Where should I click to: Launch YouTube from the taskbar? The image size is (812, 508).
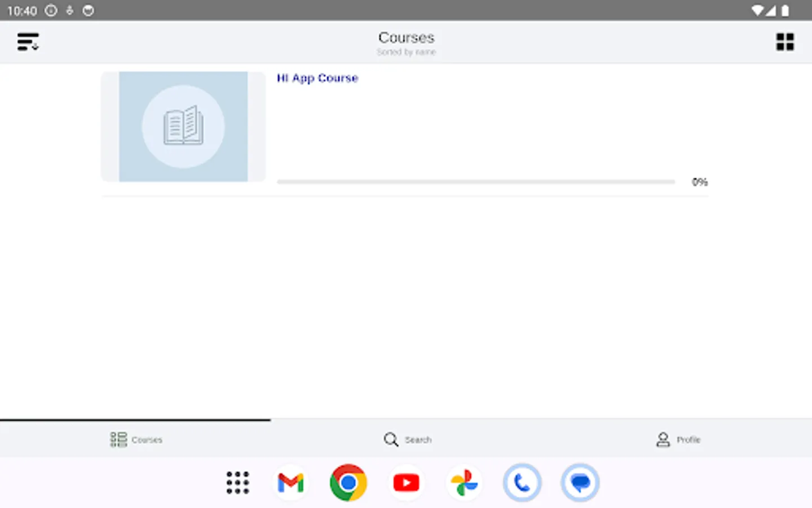[406, 483]
